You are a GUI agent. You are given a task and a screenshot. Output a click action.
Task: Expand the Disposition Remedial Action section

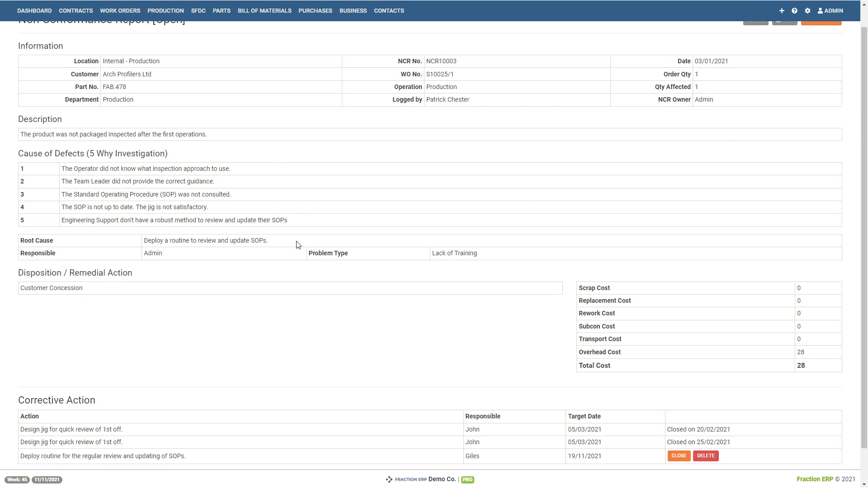pos(75,273)
